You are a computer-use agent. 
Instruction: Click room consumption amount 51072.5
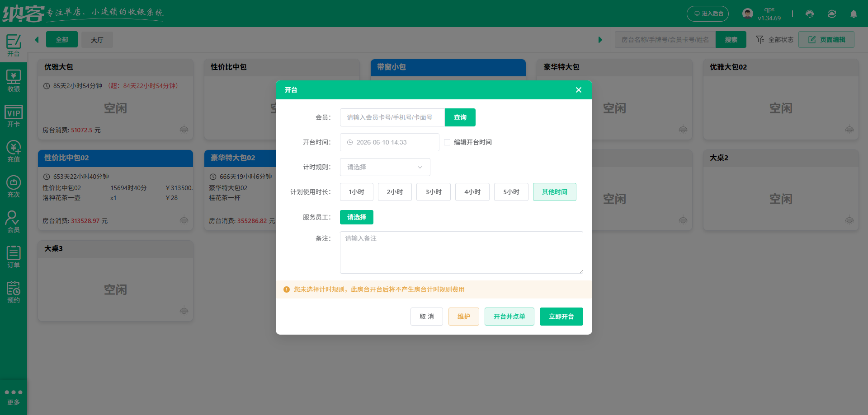click(x=82, y=130)
